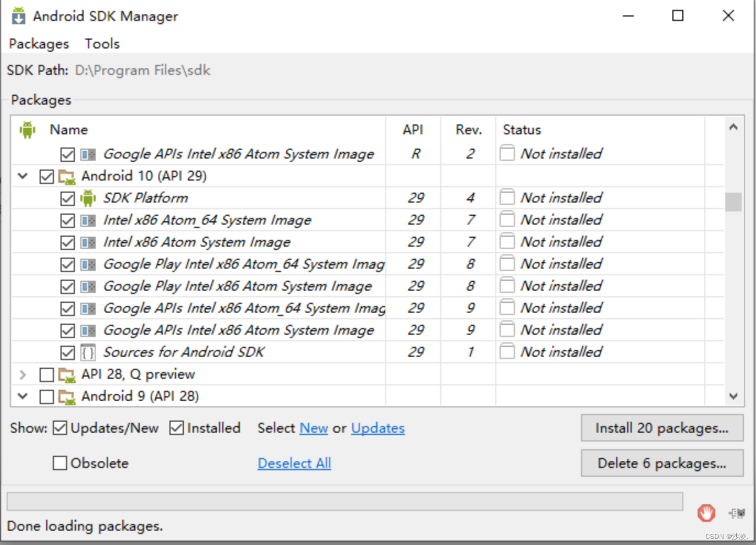
Task: Open the Tools menu
Action: coord(102,43)
